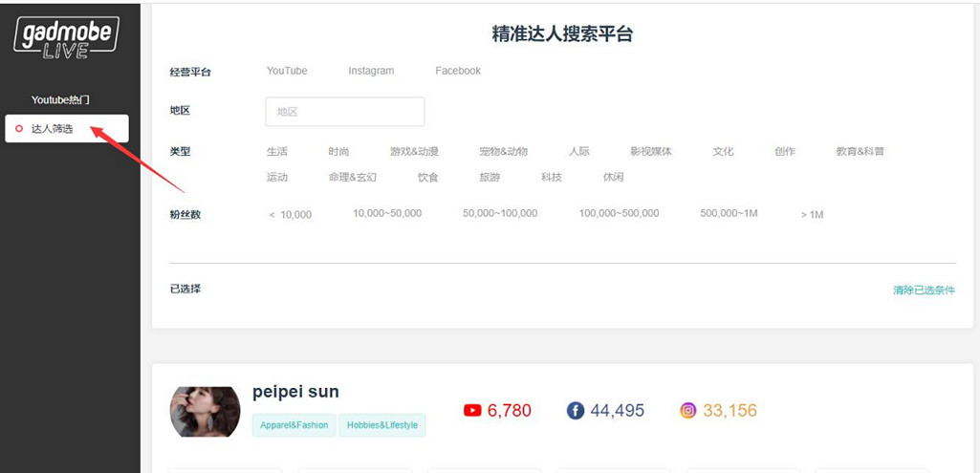Viewport: 980px width, 473px height.
Task: Filter by Instagram platform
Action: point(371,71)
